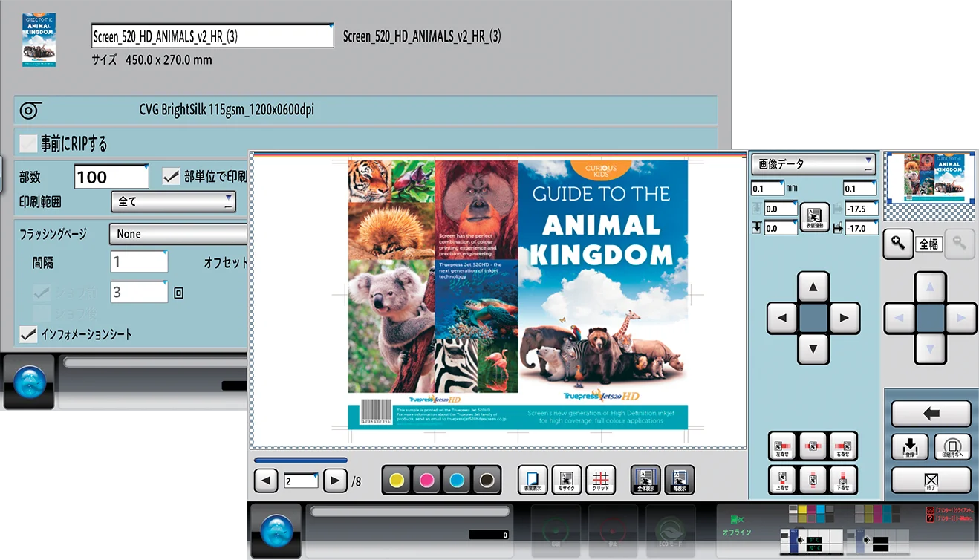The width and height of the screenshot is (979, 560).
Task: Edit the 部数 copies field showing 100
Action: point(111,177)
